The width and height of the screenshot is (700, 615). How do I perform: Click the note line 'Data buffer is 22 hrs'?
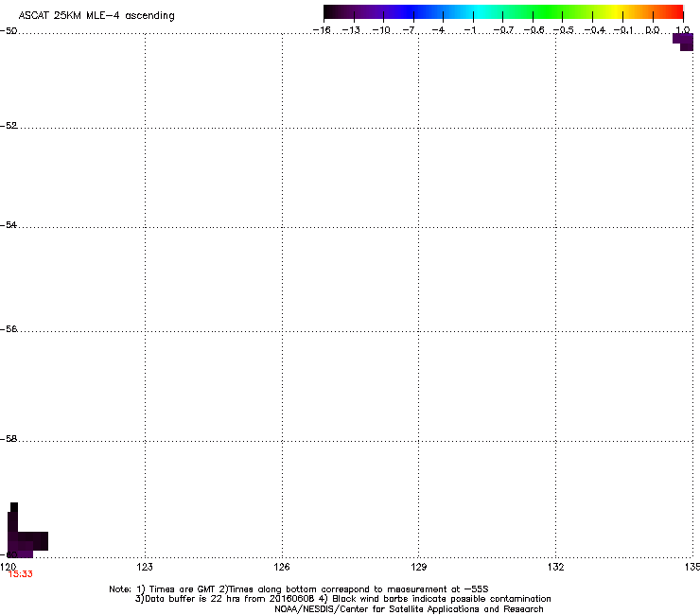342,599
